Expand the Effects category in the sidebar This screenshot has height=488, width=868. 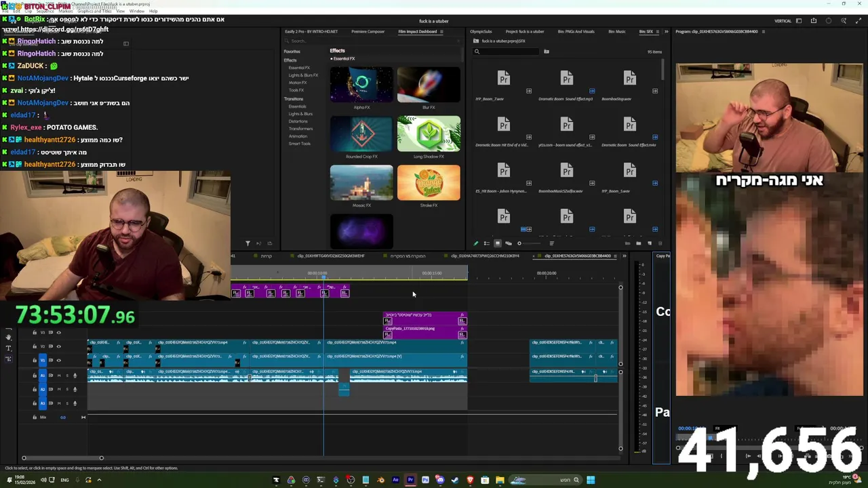[x=290, y=60]
